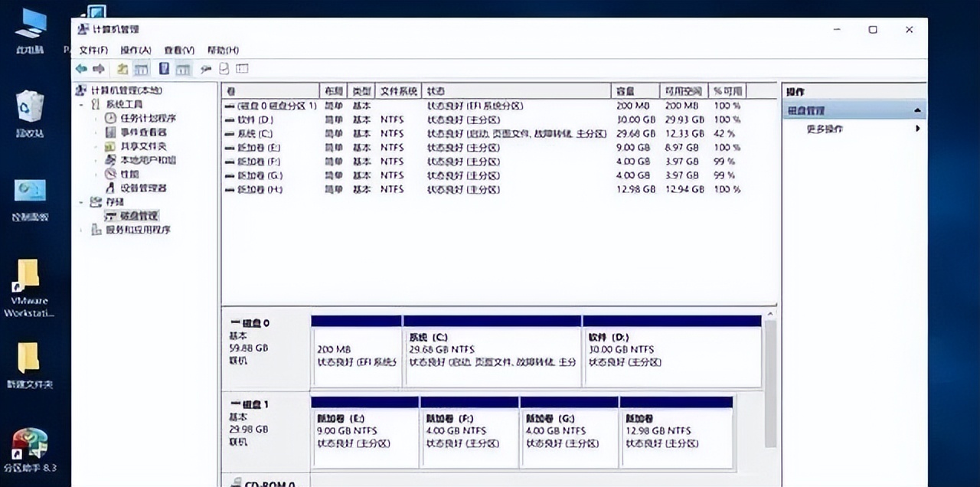Click the Back arrow in the toolbar

click(81, 69)
